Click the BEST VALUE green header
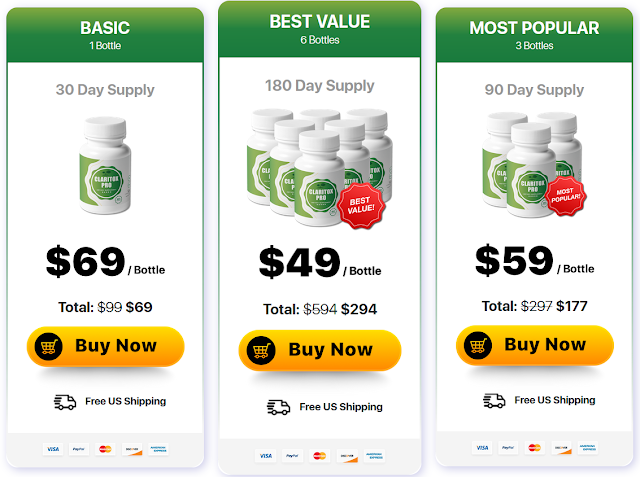Viewport: 640px width, 477px height. click(x=320, y=29)
